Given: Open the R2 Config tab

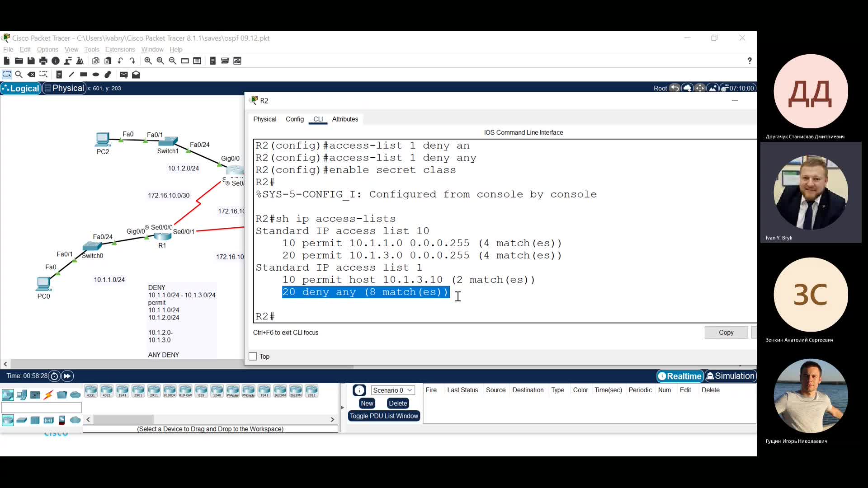Looking at the screenshot, I should point(295,119).
